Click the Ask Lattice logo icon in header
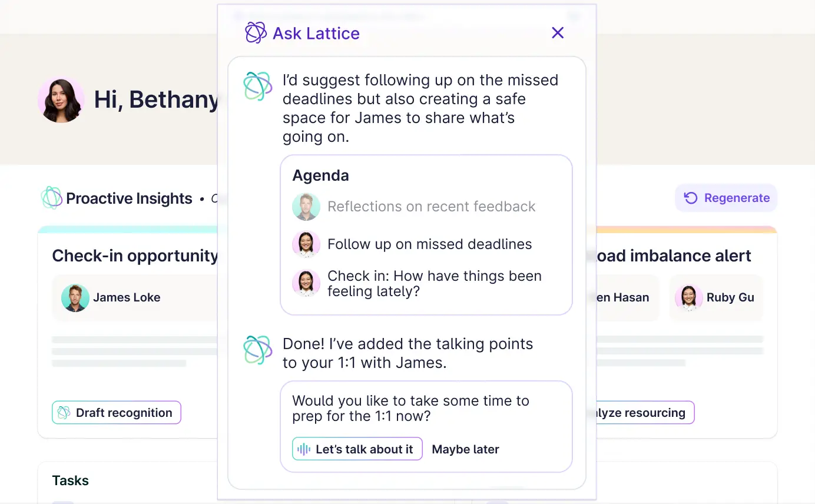Viewport: 815px width, 504px height. pos(256,33)
